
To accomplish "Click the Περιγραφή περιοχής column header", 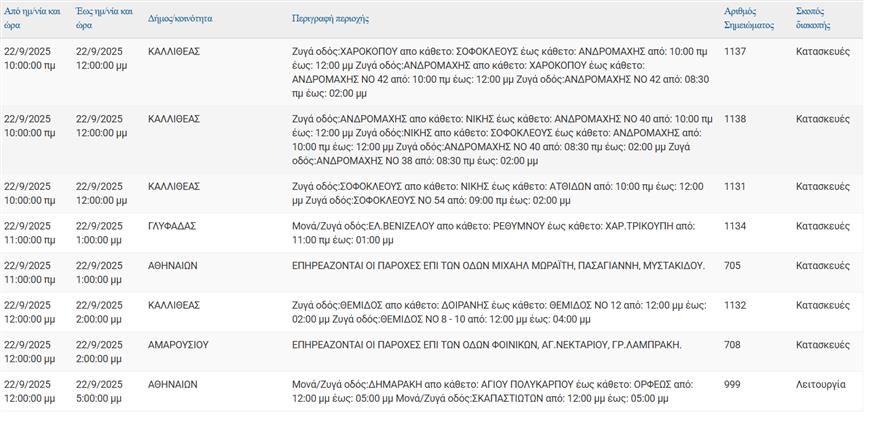I will coord(330,18).
